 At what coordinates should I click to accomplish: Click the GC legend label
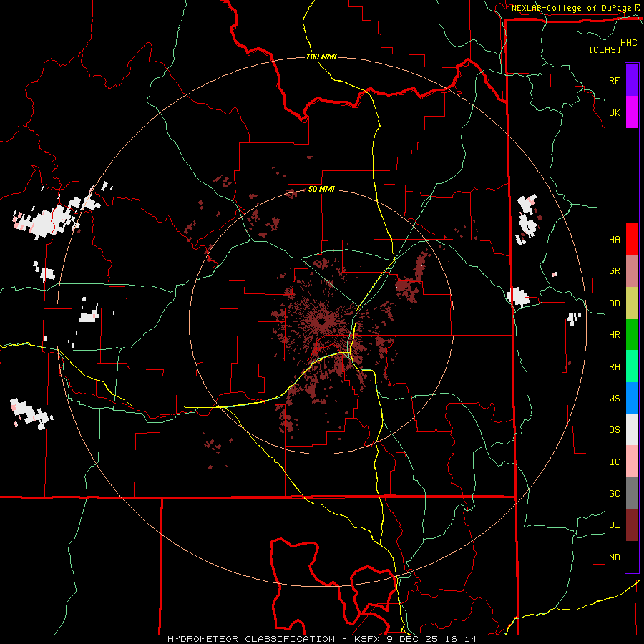click(614, 493)
